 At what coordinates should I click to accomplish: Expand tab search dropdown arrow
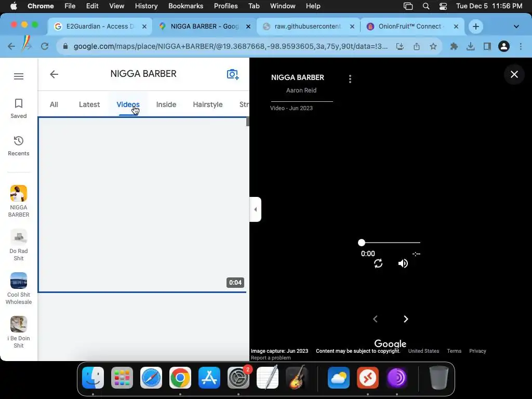(x=516, y=26)
